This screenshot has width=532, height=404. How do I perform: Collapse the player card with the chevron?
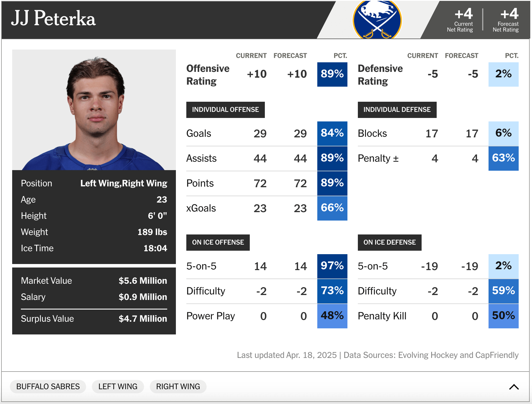tap(514, 387)
